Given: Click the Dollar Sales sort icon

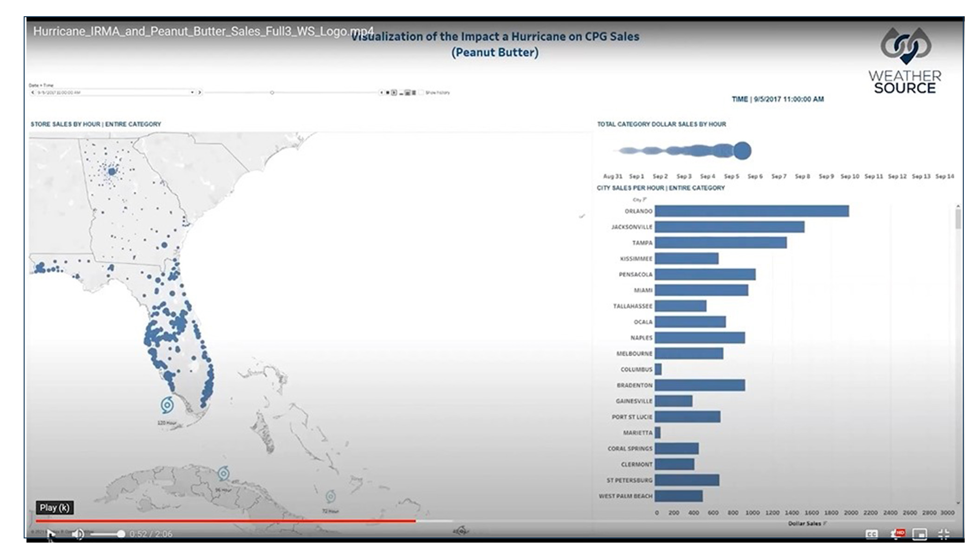Looking at the screenshot, I should pyautogui.click(x=825, y=524).
